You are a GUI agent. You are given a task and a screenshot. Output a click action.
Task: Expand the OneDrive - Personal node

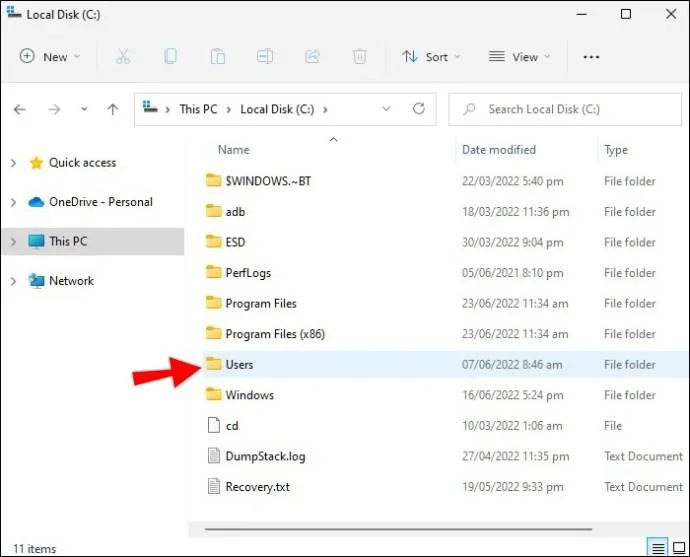(x=13, y=202)
